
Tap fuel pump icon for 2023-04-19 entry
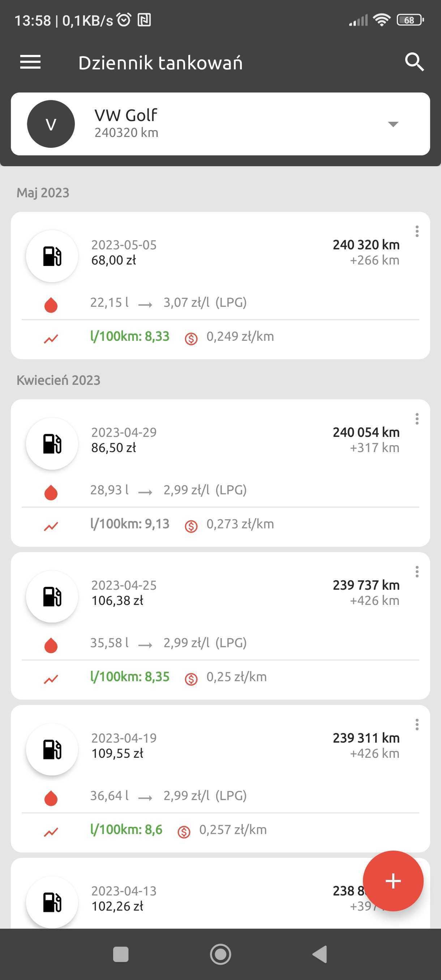pos(52,749)
